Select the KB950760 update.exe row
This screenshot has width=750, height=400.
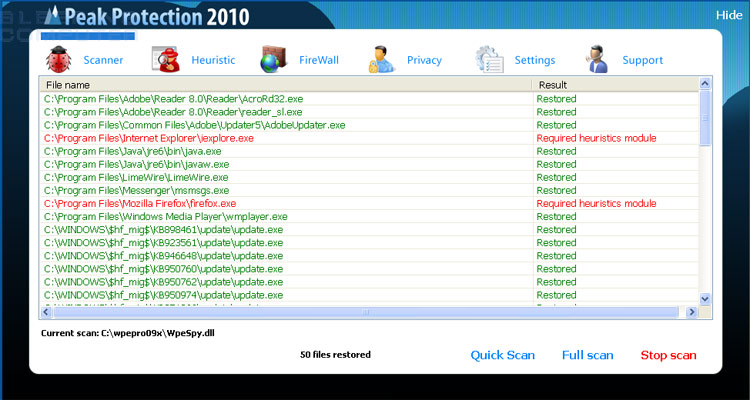[369, 269]
